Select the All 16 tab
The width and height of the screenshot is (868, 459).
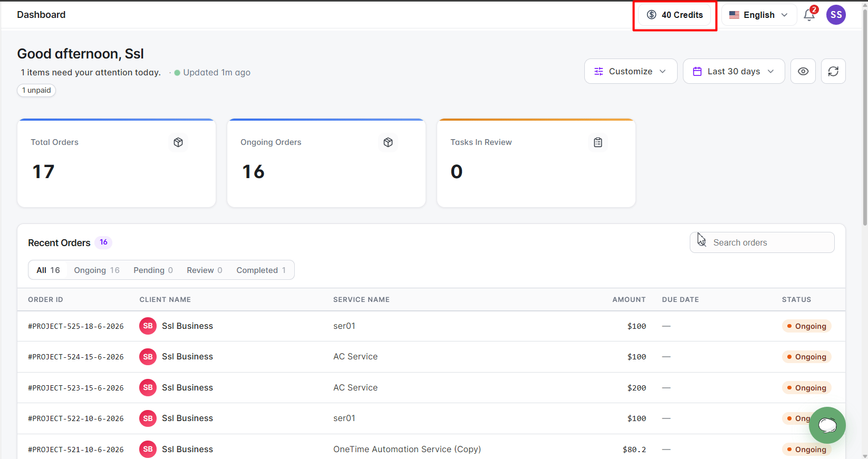pyautogui.click(x=48, y=270)
